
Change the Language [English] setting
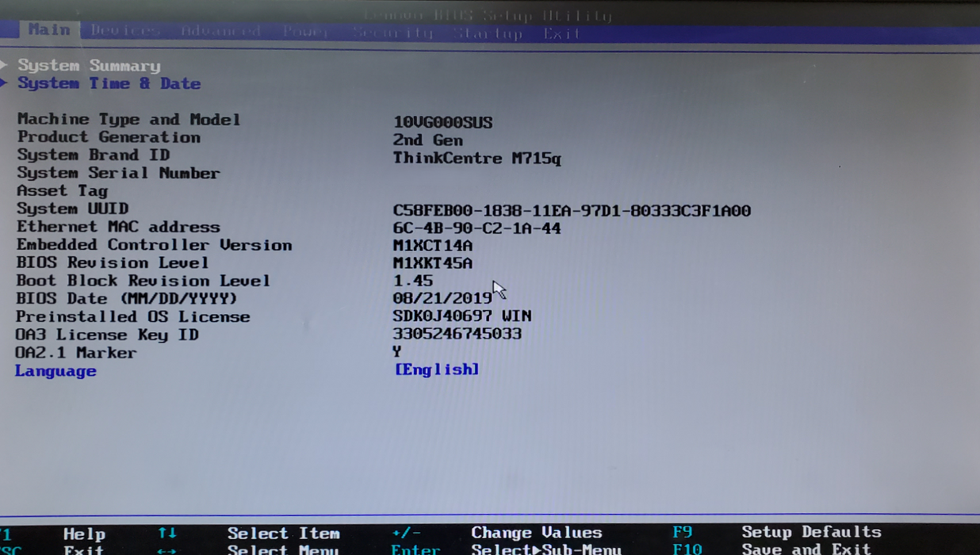[x=437, y=369]
